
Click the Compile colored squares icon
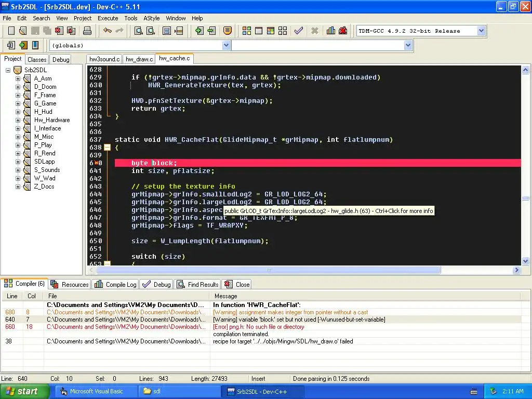tap(247, 31)
